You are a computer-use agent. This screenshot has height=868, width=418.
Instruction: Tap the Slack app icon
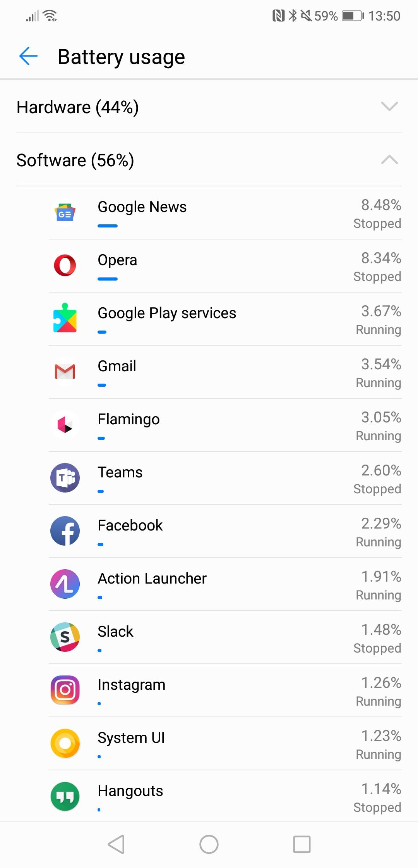(x=65, y=637)
